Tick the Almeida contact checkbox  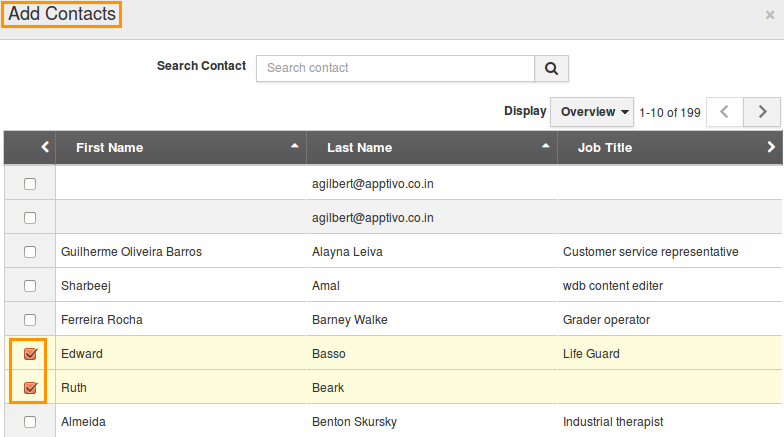pyautogui.click(x=30, y=422)
